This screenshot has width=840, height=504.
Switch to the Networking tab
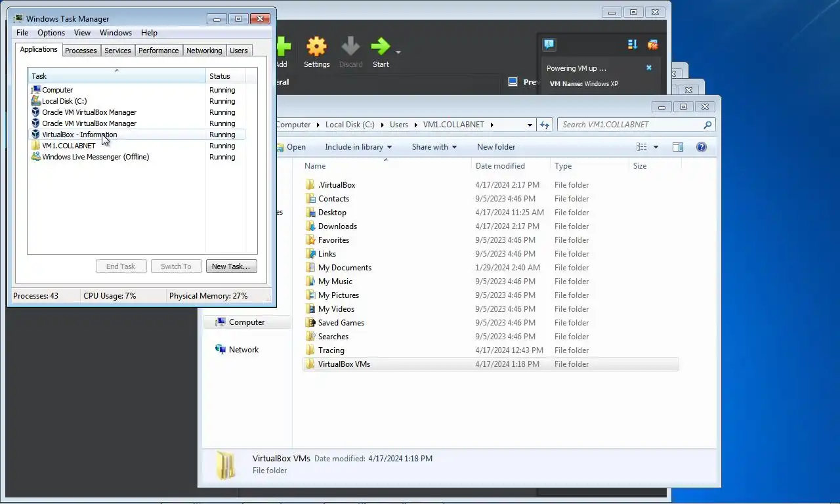pos(204,51)
